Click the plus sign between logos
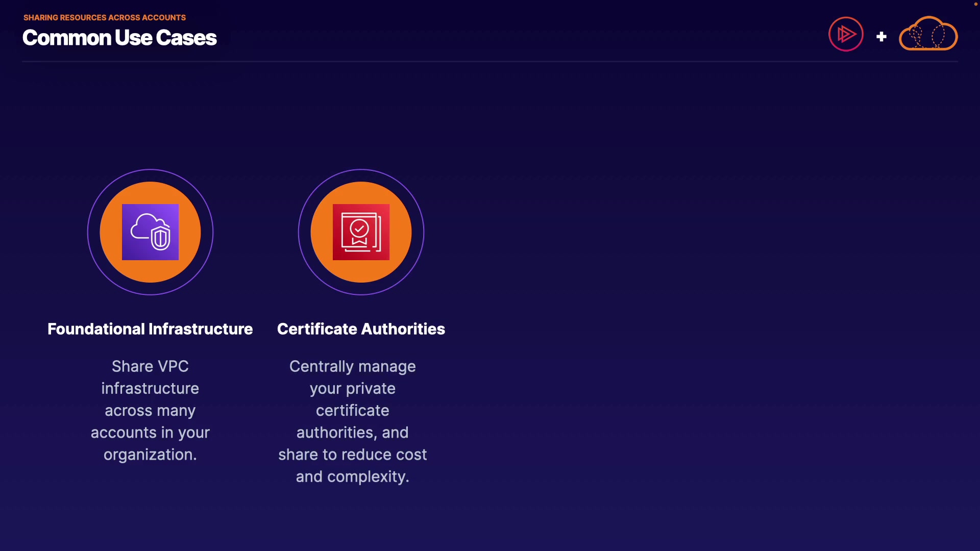This screenshot has height=551, width=980. 881,37
